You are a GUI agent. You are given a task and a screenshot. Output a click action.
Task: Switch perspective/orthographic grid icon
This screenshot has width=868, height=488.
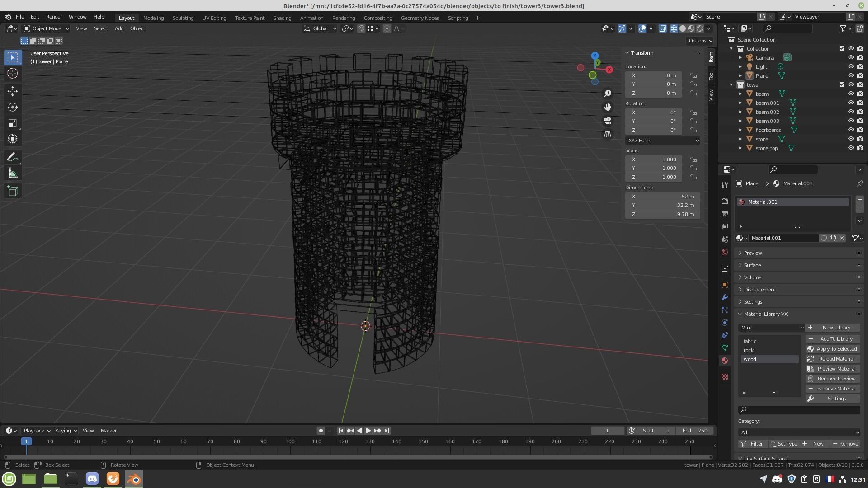pyautogui.click(x=608, y=135)
